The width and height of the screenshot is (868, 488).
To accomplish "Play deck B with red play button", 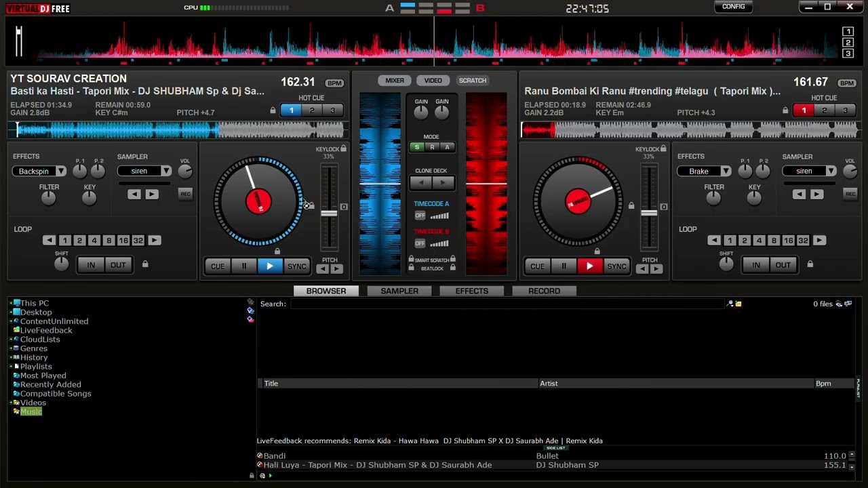I will (x=589, y=266).
